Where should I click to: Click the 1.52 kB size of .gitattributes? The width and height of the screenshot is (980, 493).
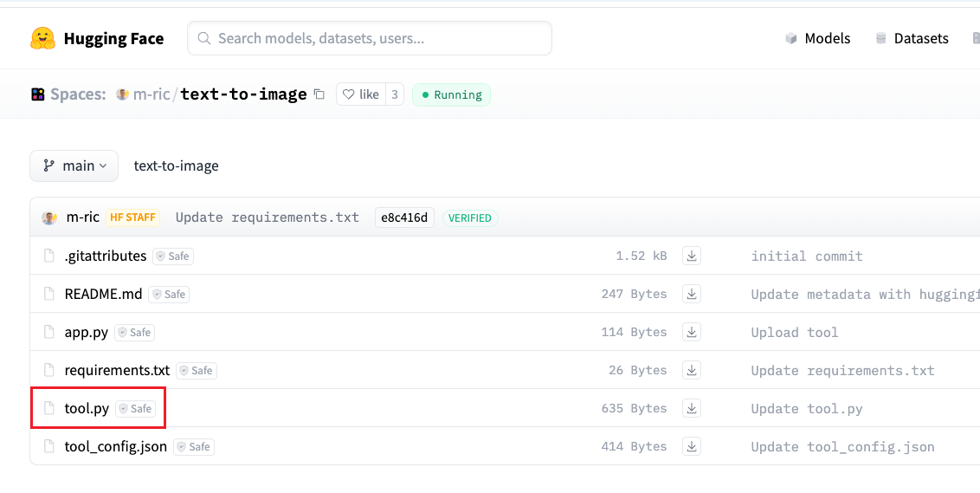(x=642, y=256)
